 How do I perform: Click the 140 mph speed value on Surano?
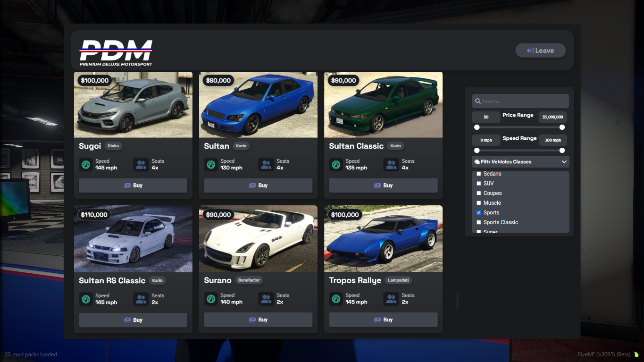tap(232, 302)
